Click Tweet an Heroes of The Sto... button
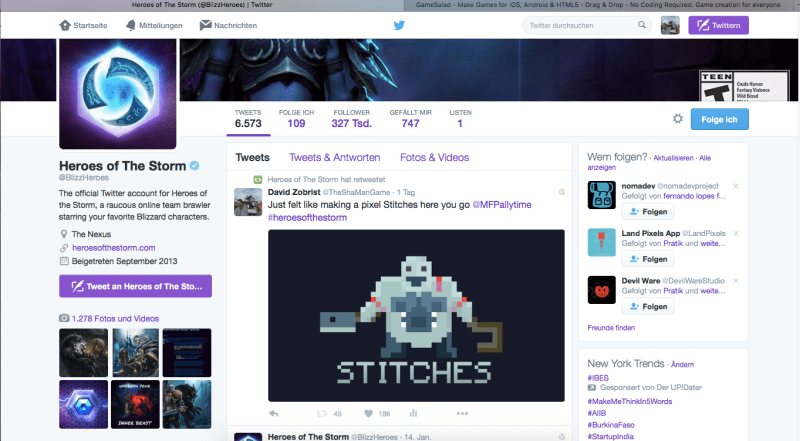Viewport: 800px width, 441px height. pos(135,286)
